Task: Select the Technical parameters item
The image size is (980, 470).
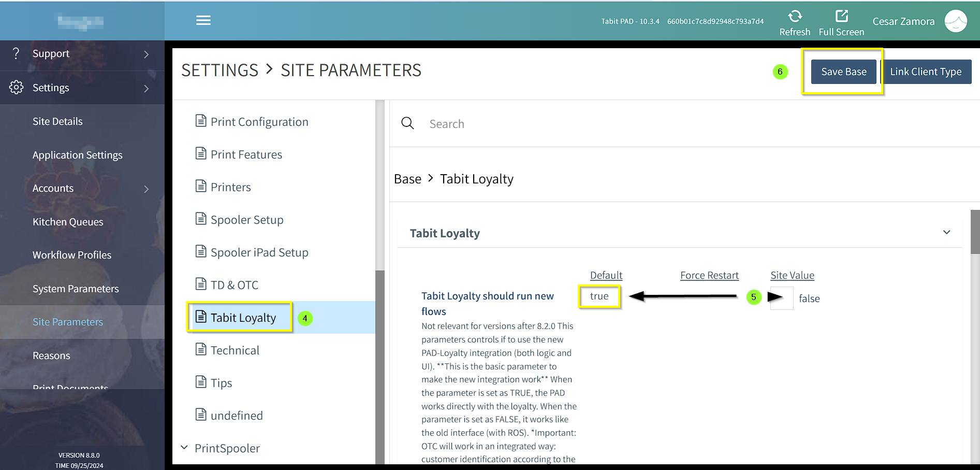Action: [x=235, y=350]
